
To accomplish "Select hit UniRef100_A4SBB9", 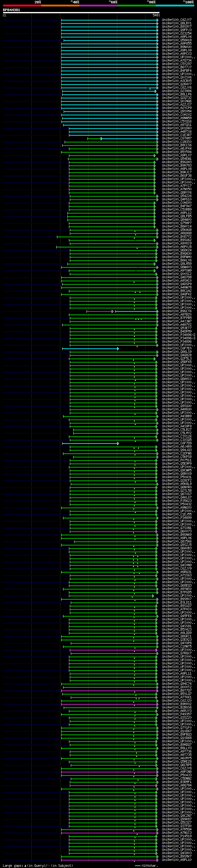I will 177,416.
